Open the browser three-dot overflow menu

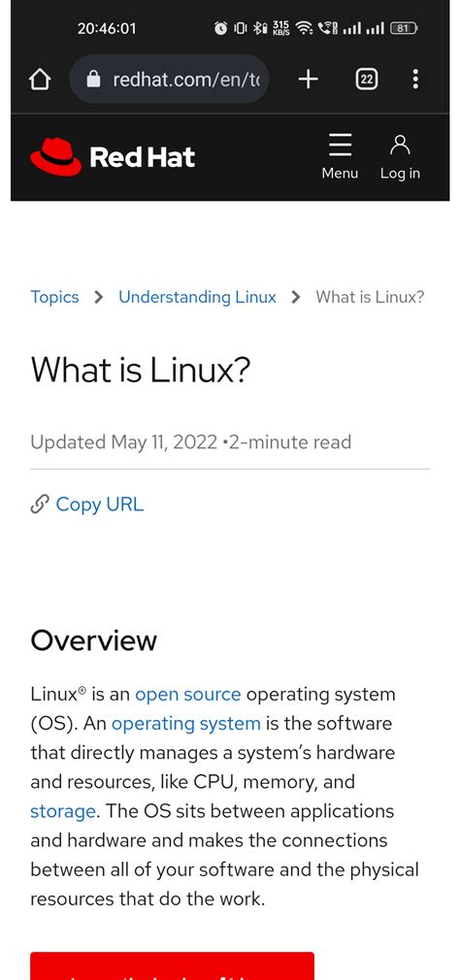(x=415, y=80)
